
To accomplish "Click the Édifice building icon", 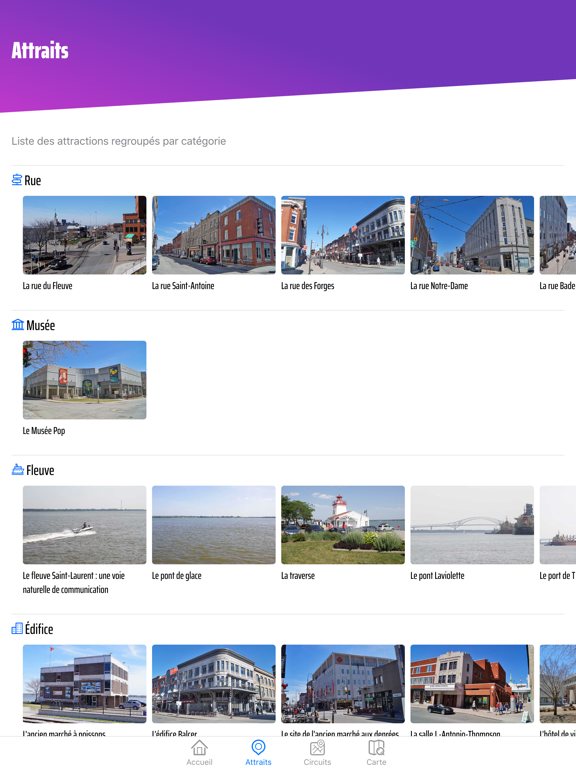I will tap(17, 628).
